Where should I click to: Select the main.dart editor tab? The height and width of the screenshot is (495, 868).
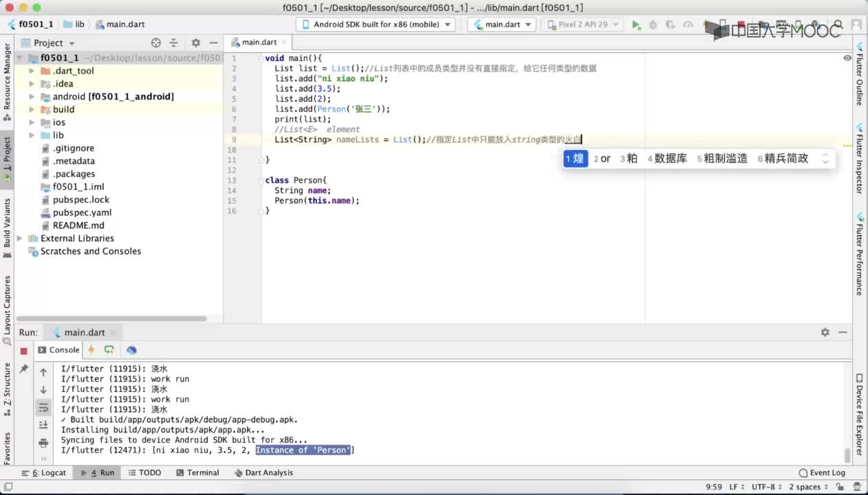coord(259,43)
